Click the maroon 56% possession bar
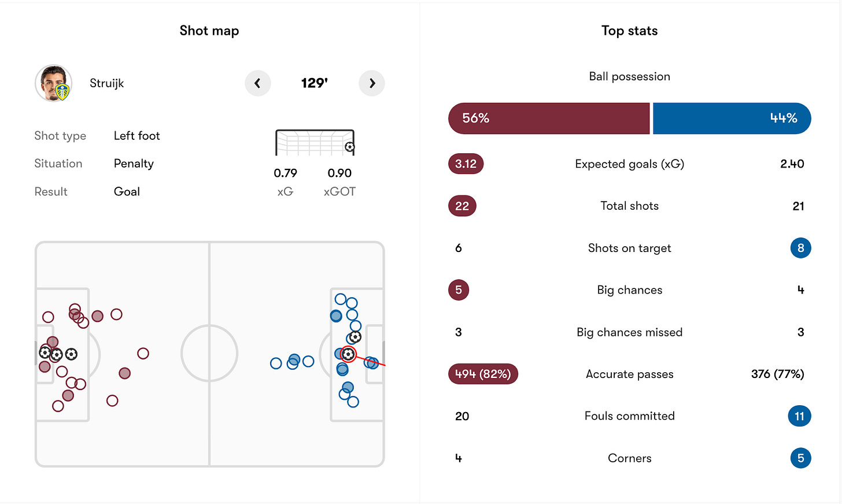 (549, 118)
